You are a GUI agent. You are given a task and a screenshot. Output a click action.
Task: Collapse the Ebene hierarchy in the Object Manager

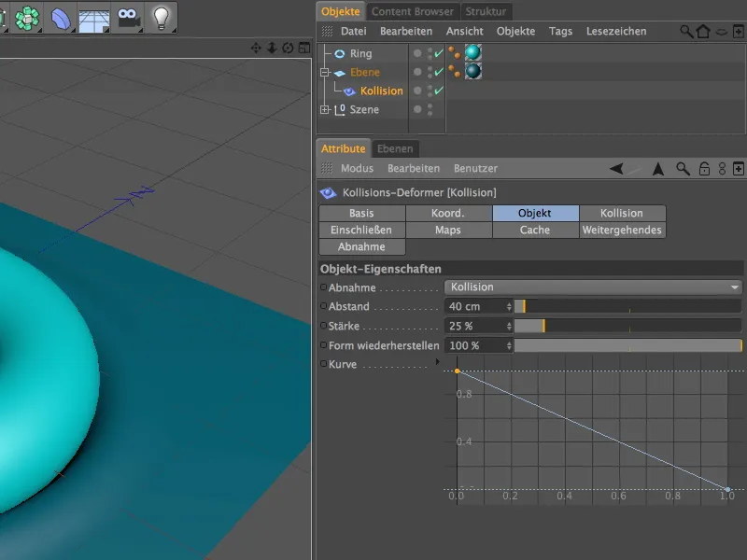coord(325,72)
